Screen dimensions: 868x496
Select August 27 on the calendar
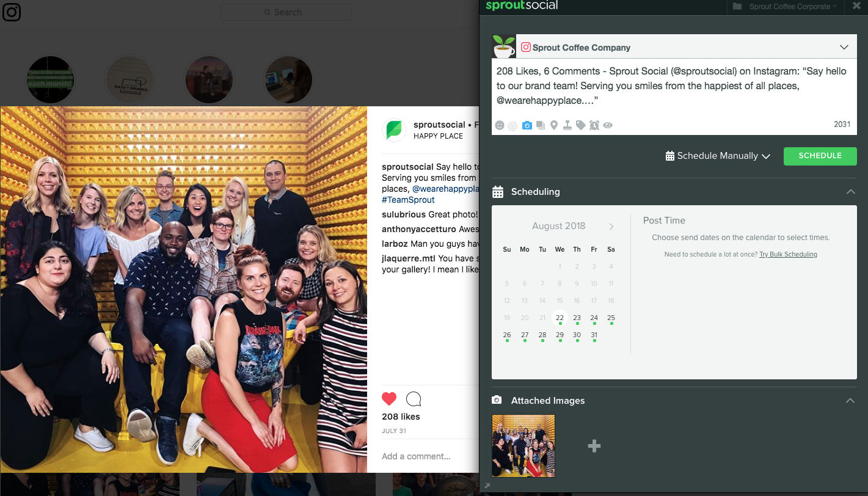pyautogui.click(x=525, y=335)
